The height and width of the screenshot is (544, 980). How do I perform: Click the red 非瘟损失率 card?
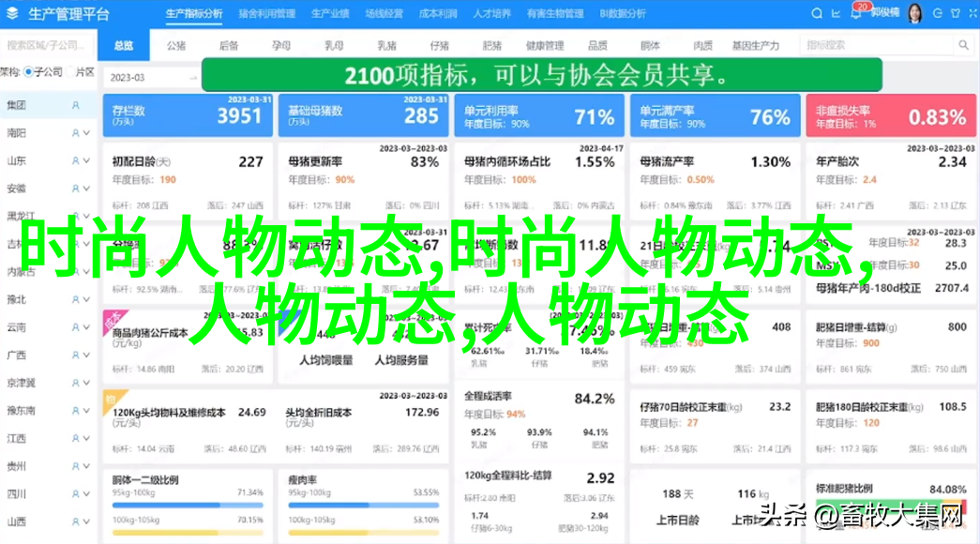[x=890, y=117]
